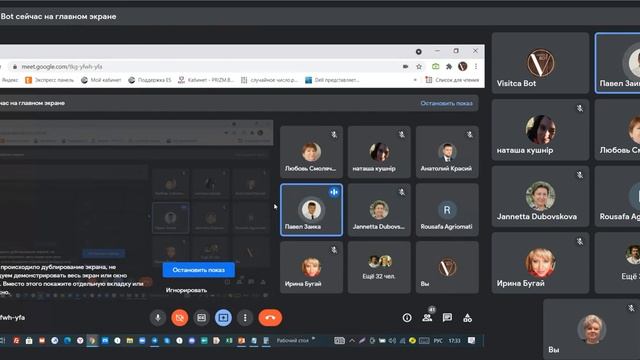Toggle the blue Present now button
640x360 pixels.
223,318
